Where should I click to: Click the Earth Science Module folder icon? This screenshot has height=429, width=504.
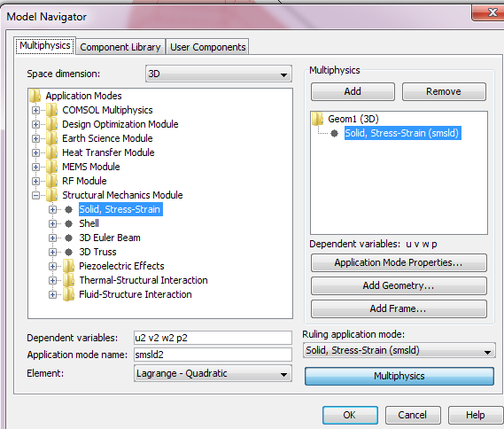click(51, 138)
